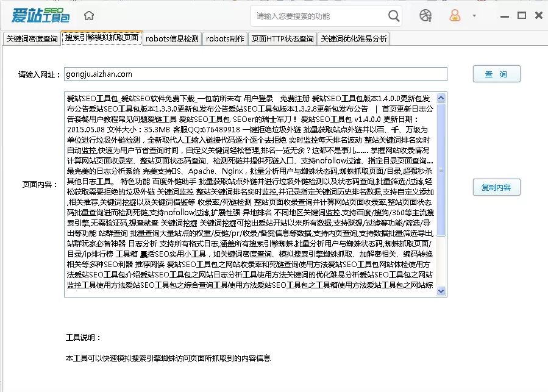Click scrollbar up arrow in page content

tap(441, 98)
